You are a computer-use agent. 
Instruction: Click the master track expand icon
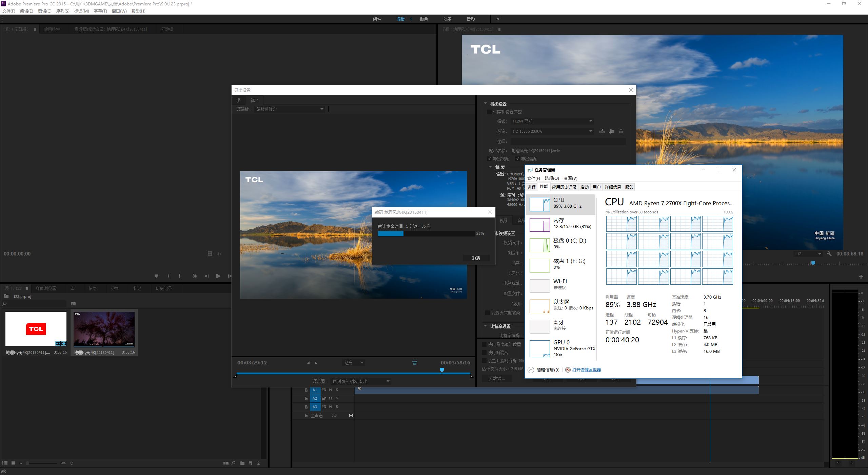point(351,416)
